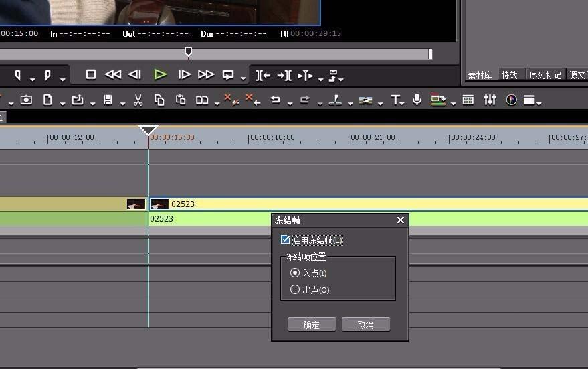Viewport: 588px width, 369px height.
Task: Expand the title T tool dropdown arrow
Action: [404, 103]
